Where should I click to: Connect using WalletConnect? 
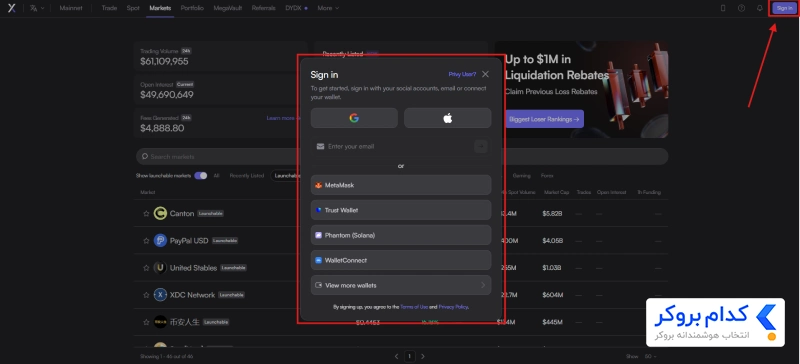tap(401, 260)
